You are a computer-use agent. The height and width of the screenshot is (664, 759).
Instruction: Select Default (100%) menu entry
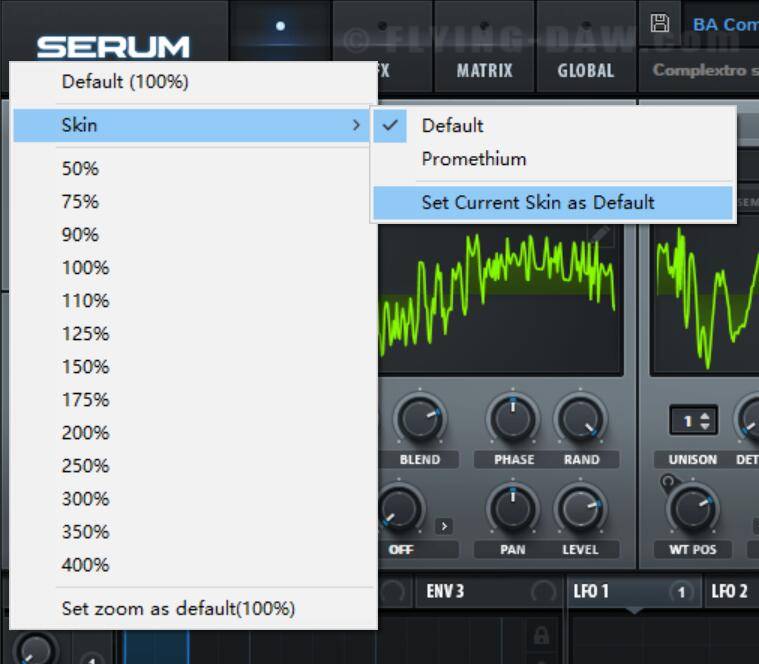click(193, 82)
